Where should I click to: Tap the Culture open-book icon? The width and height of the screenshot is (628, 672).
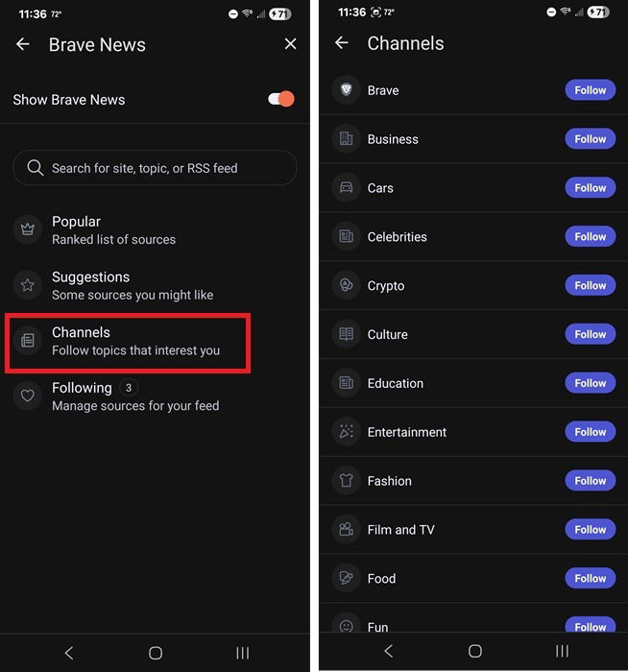pyautogui.click(x=346, y=334)
